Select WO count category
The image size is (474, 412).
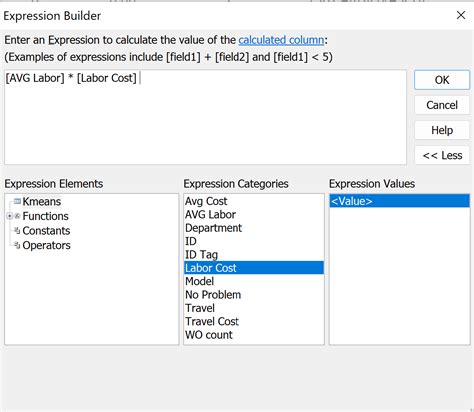point(254,335)
